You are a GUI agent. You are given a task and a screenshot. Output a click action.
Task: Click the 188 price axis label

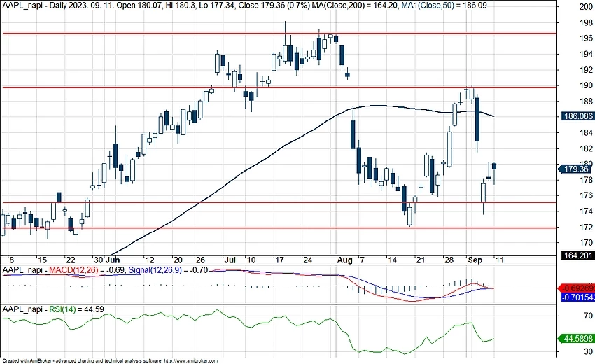586,101
